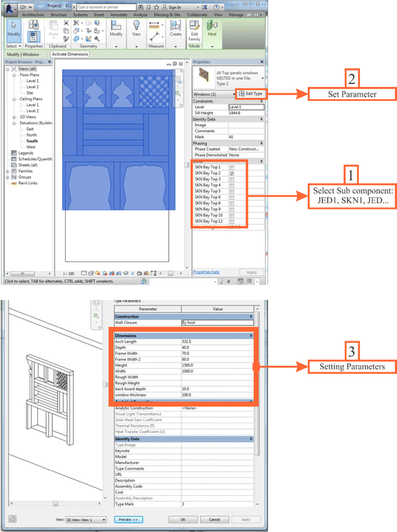397x532 pixels.
Task: Click the Preview >> button
Action: click(128, 519)
